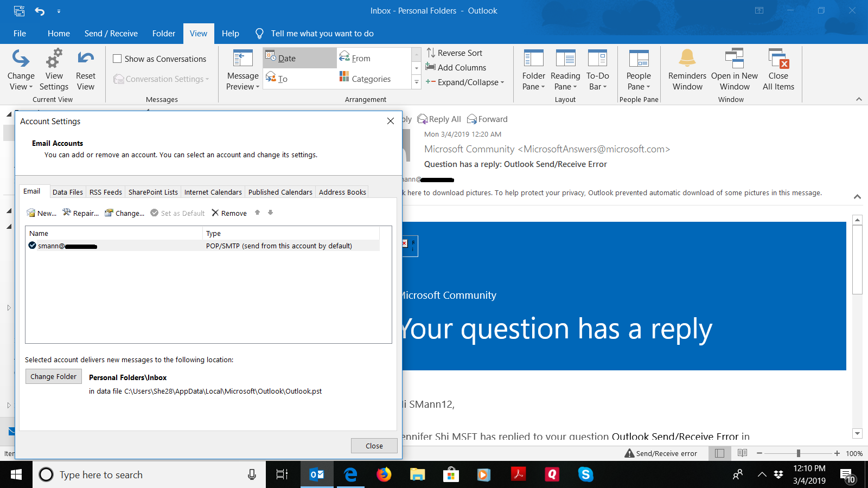The height and width of the screenshot is (488, 868).
Task: Open Reading Pane dropdown
Action: (565, 70)
